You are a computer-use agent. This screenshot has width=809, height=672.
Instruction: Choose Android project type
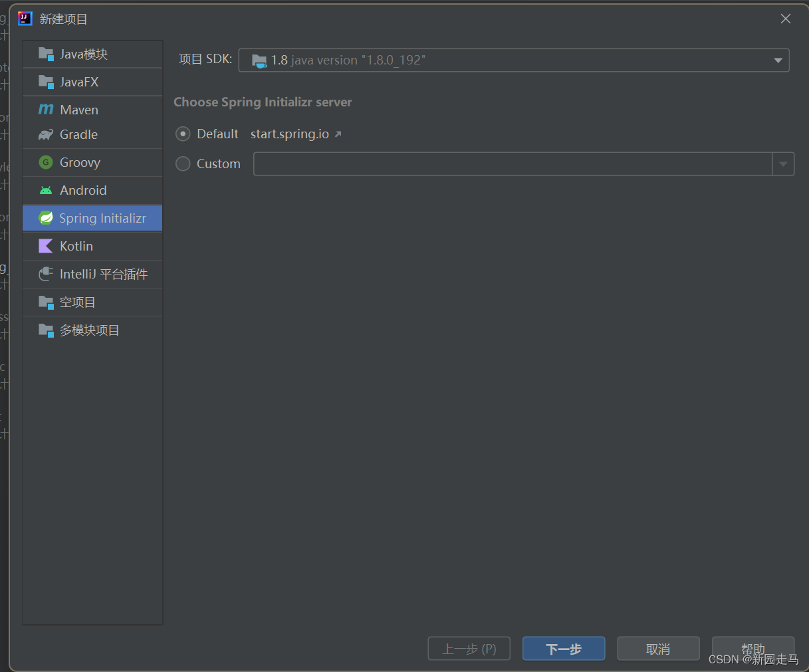(92, 190)
